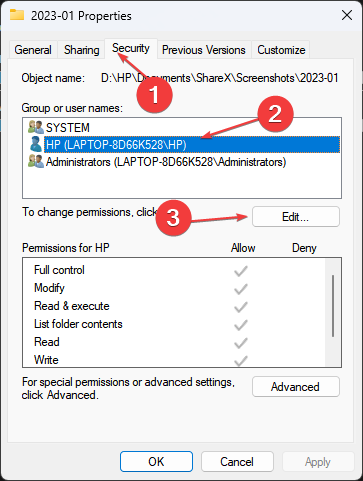Select the Security tab

[131, 48]
